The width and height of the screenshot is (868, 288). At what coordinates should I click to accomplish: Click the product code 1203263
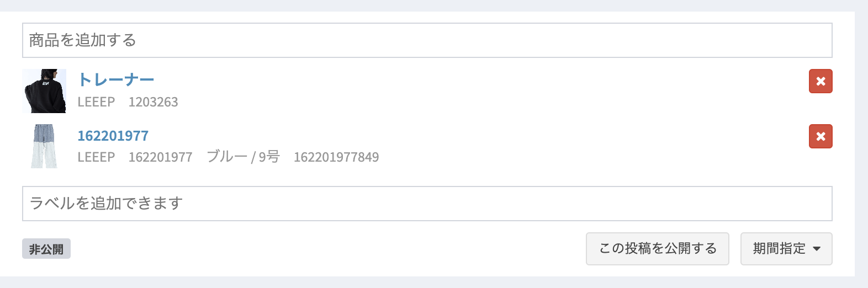154,102
